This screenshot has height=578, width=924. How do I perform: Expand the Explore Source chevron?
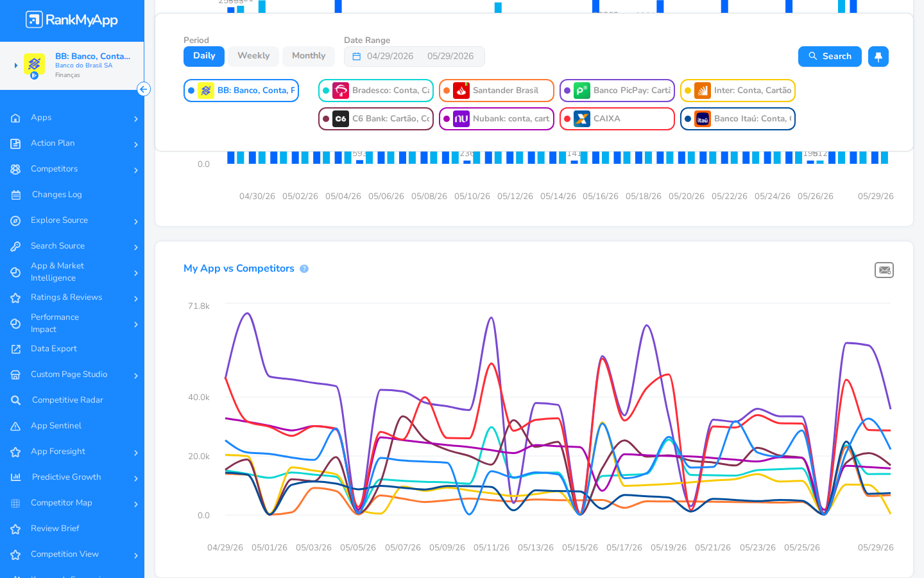136,222
